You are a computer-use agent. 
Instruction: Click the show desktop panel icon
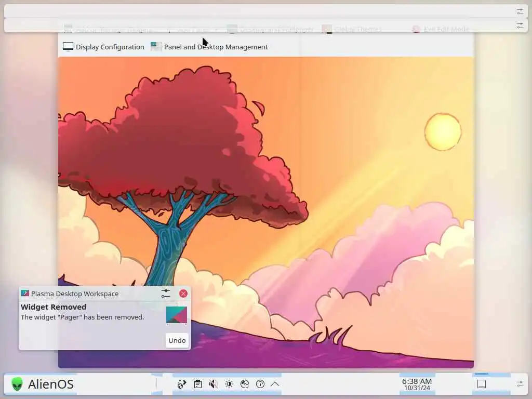point(482,384)
